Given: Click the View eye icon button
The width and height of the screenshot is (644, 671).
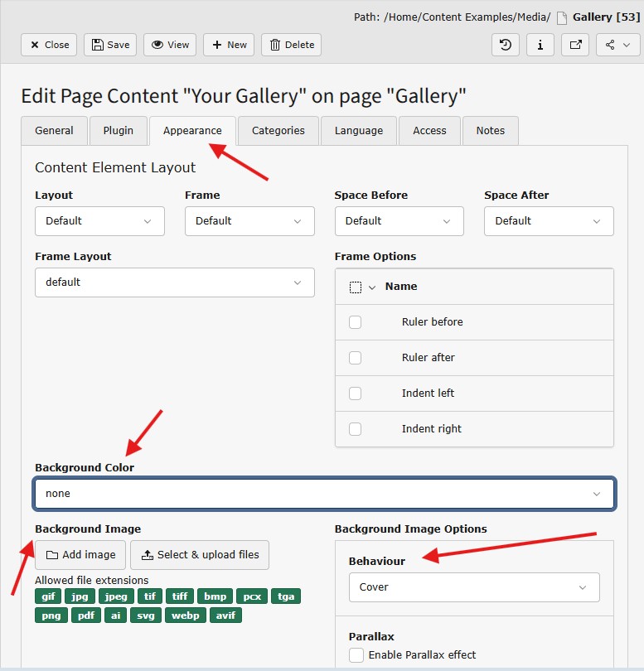Looking at the screenshot, I should pyautogui.click(x=170, y=45).
